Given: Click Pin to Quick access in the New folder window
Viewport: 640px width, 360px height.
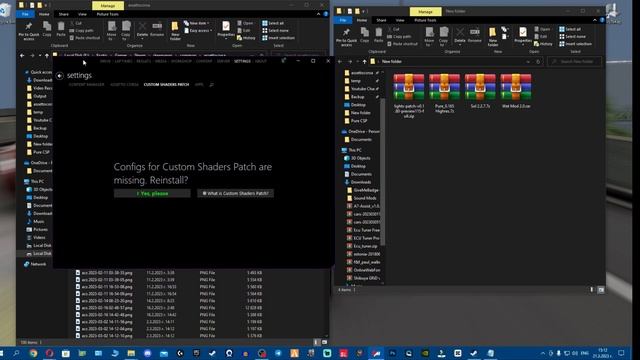Looking at the screenshot, I should point(346,37).
